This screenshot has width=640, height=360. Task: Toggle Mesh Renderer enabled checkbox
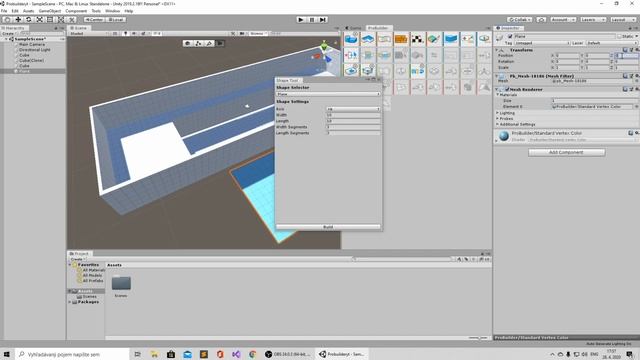click(507, 89)
